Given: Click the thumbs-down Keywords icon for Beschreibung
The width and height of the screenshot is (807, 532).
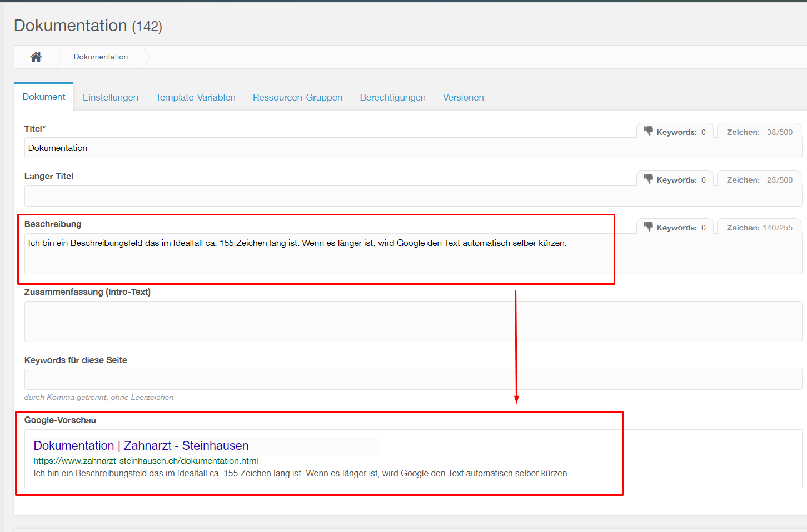Looking at the screenshot, I should pos(648,227).
